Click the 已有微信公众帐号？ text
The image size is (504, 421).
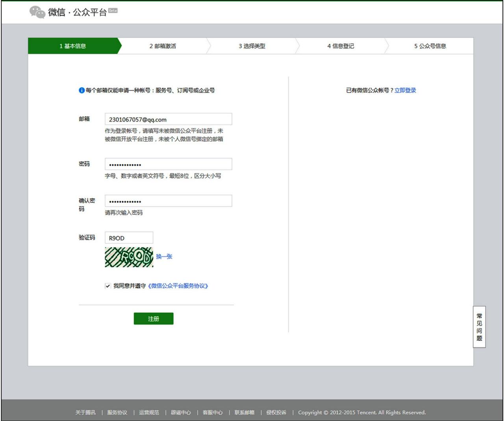click(x=370, y=90)
